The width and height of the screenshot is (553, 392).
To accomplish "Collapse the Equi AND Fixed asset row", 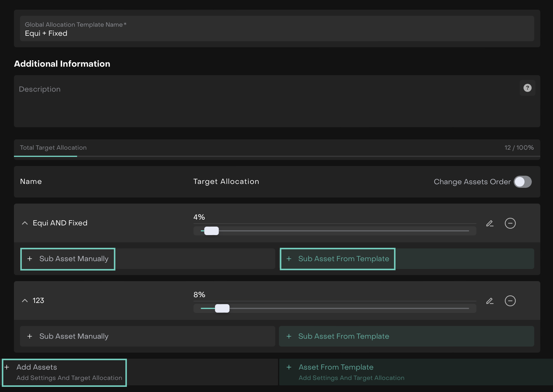I will (x=25, y=223).
